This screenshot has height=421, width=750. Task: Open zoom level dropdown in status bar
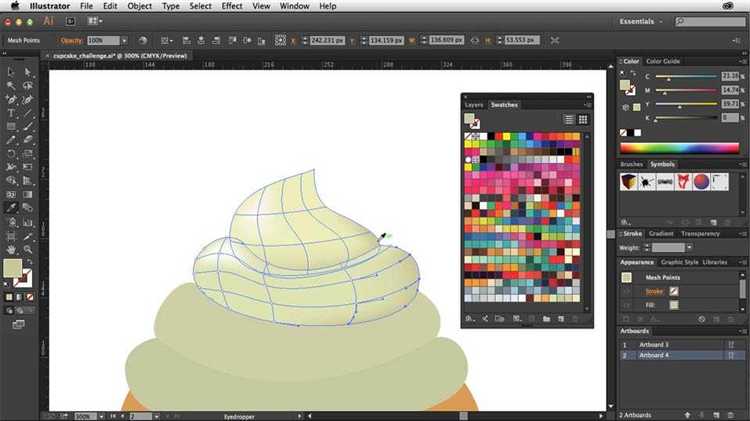pyautogui.click(x=101, y=417)
